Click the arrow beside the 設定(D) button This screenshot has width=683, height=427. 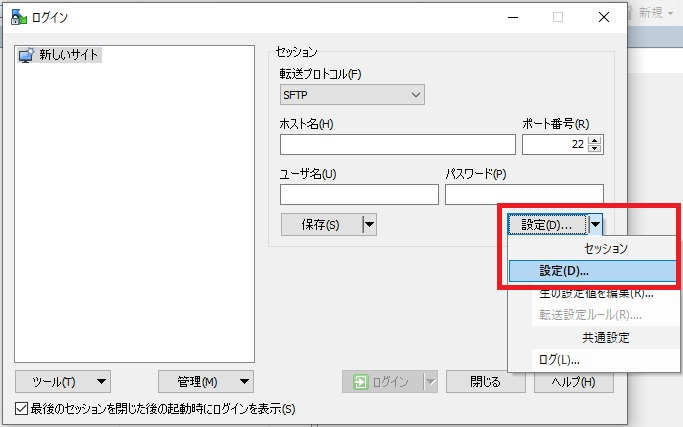click(595, 225)
